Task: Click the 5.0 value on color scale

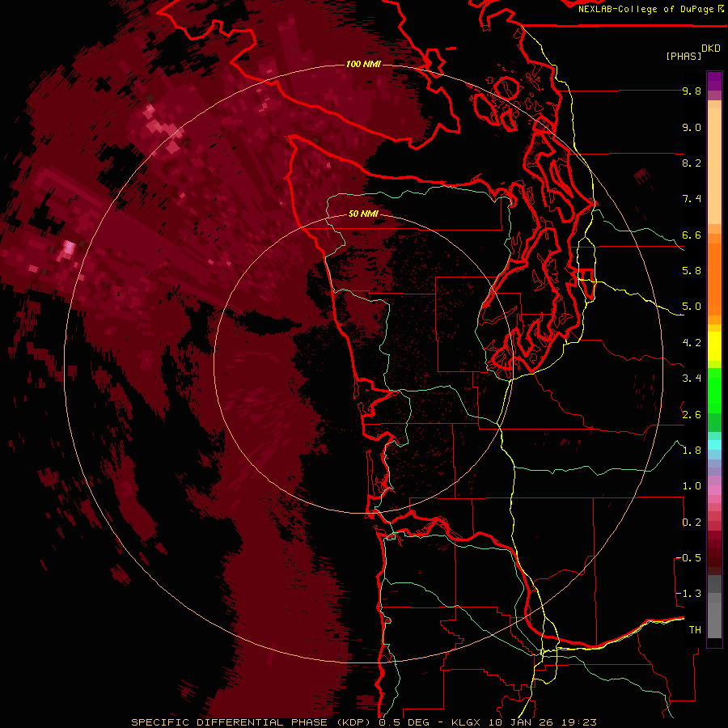Action: pos(692,307)
